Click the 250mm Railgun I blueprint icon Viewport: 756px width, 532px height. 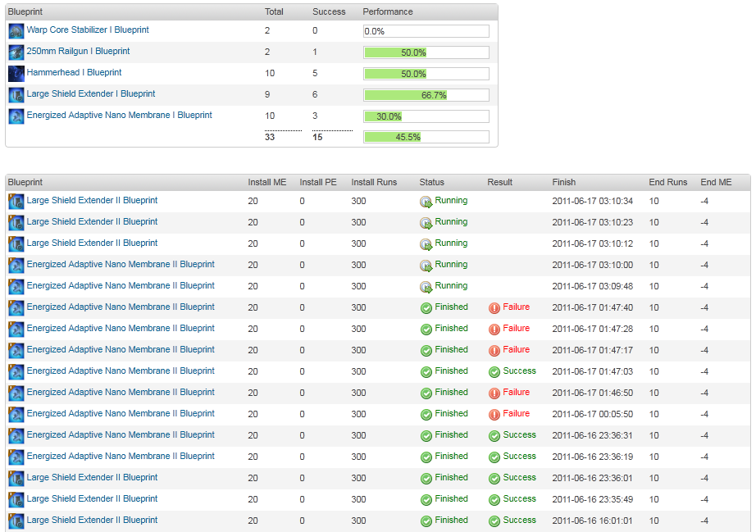(16, 52)
